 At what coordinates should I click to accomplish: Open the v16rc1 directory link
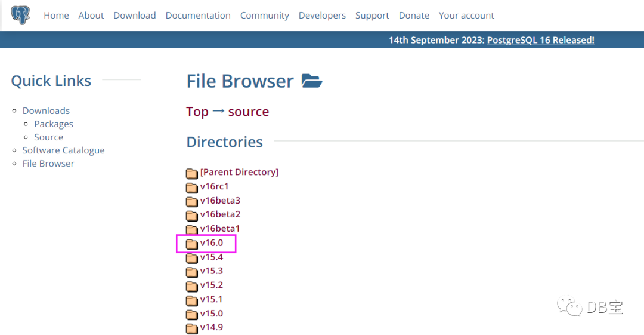pos(215,186)
